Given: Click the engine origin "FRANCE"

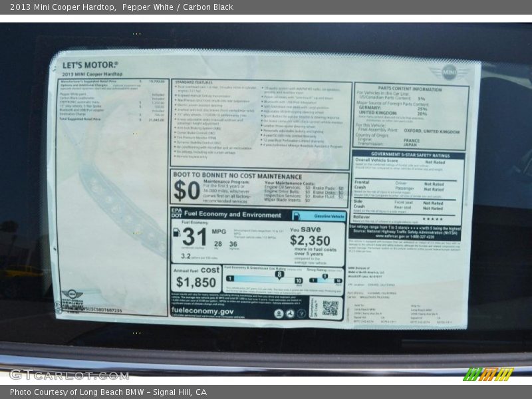Looking at the screenshot, I should (x=412, y=140).
